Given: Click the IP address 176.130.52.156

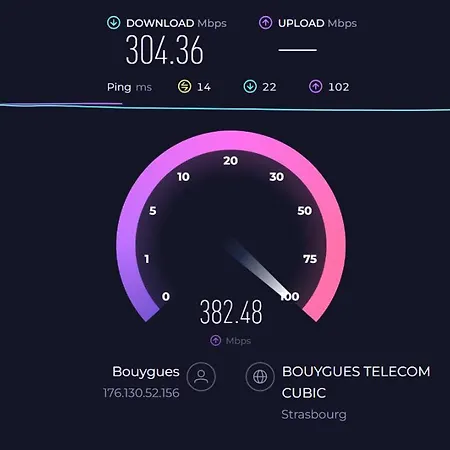Looking at the screenshot, I should 141,393.
